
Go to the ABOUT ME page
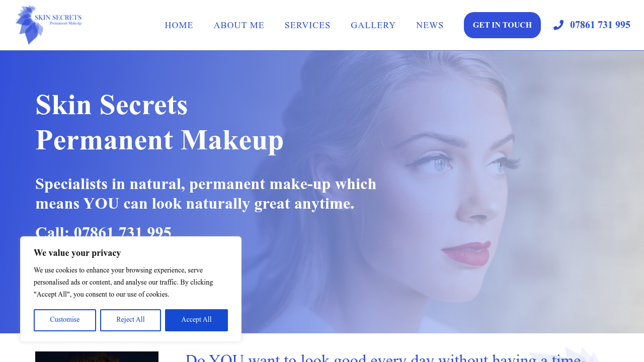coord(238,25)
